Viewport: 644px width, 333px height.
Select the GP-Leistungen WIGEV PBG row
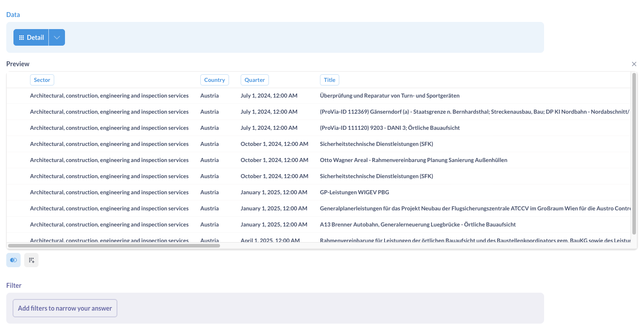coord(354,192)
